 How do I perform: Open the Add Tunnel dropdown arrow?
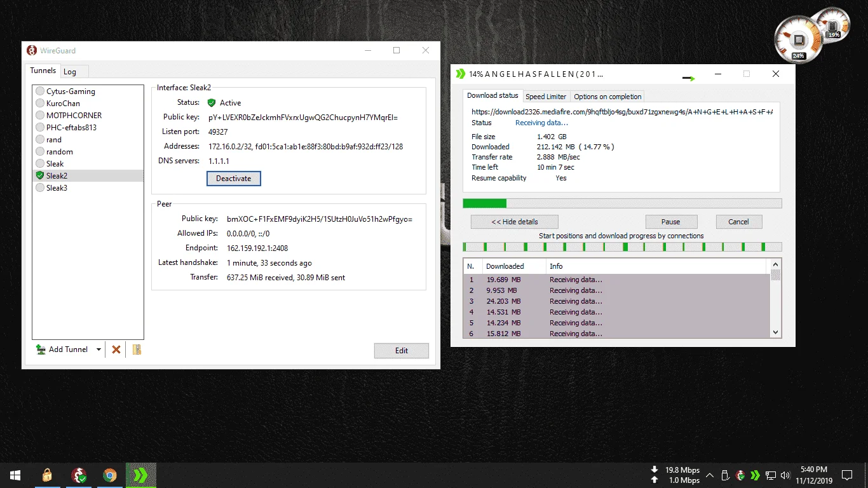pyautogui.click(x=98, y=349)
